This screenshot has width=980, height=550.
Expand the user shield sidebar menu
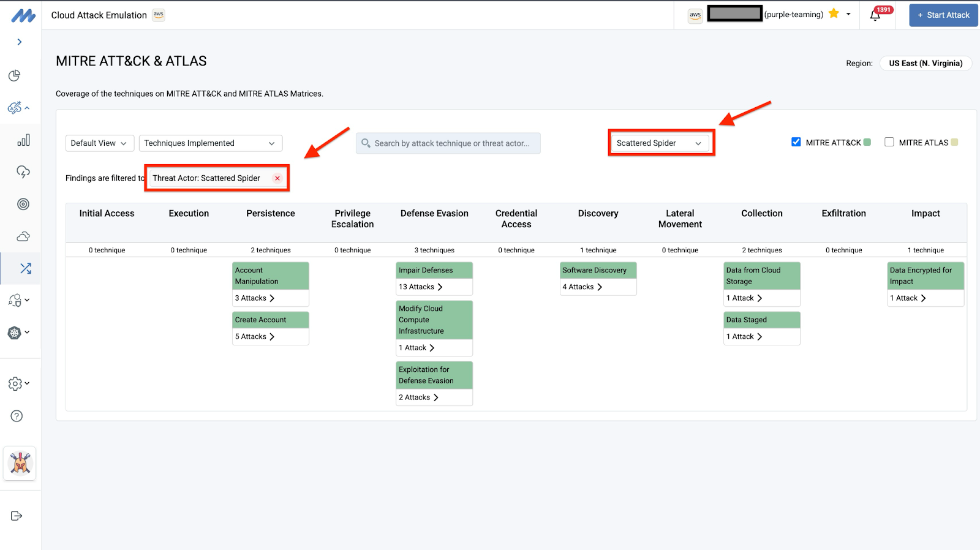(18, 300)
